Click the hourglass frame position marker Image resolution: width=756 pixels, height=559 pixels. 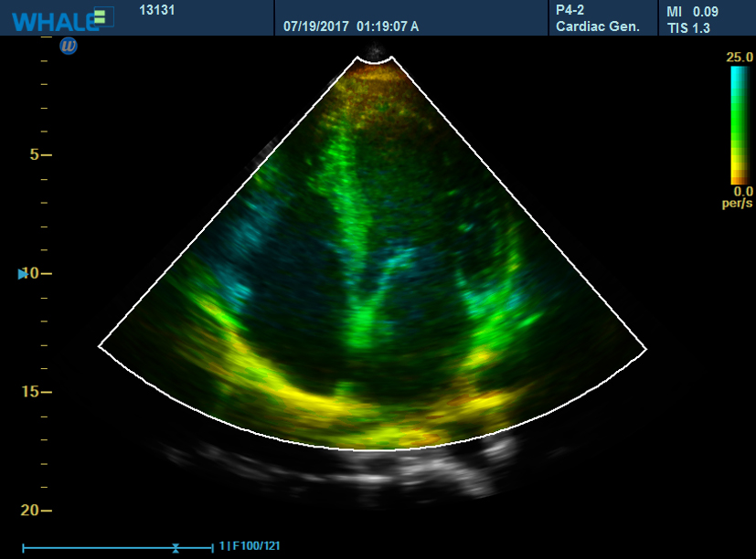tap(176, 547)
